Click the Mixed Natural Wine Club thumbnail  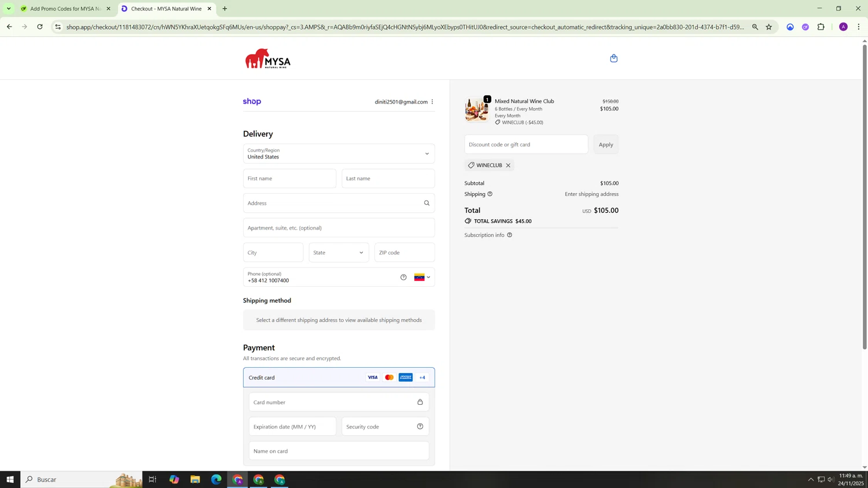[476, 110]
